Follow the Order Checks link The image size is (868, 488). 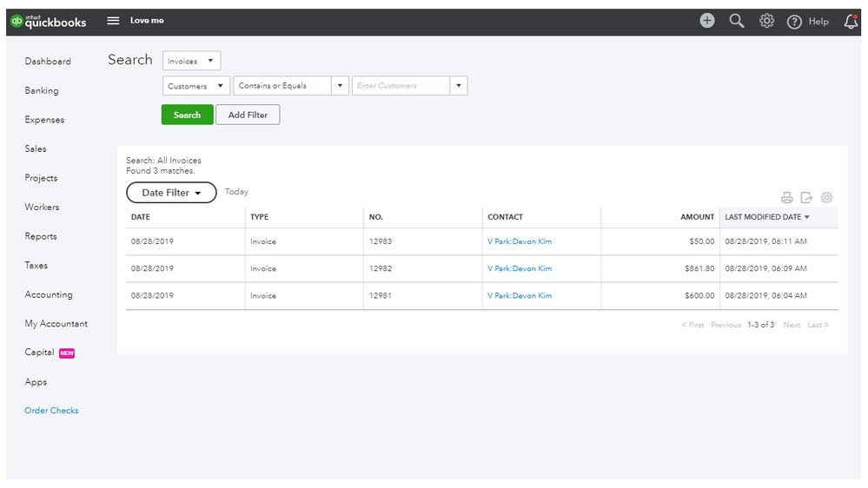51,411
